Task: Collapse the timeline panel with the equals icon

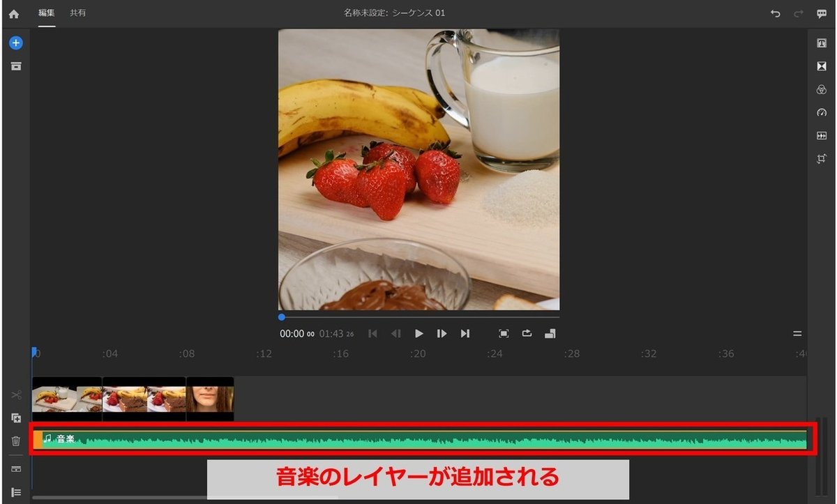Action: (797, 333)
